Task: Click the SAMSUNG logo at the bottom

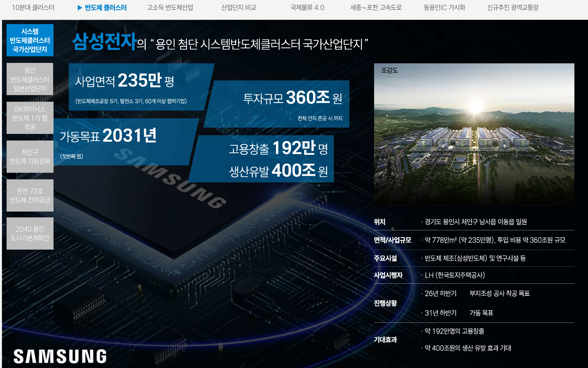Action: point(60,356)
